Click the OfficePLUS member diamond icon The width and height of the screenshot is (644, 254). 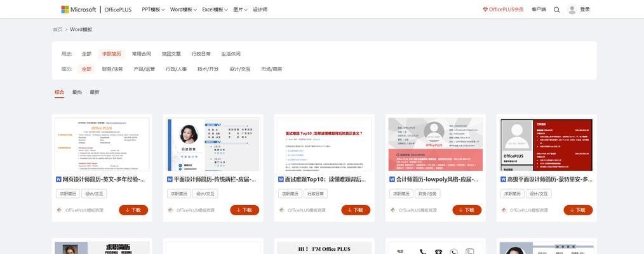[x=485, y=10]
